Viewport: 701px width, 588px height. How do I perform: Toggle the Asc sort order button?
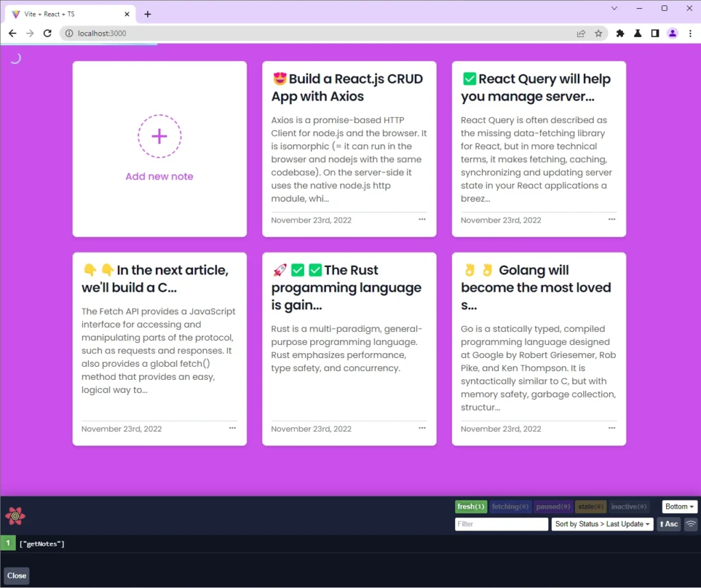669,524
